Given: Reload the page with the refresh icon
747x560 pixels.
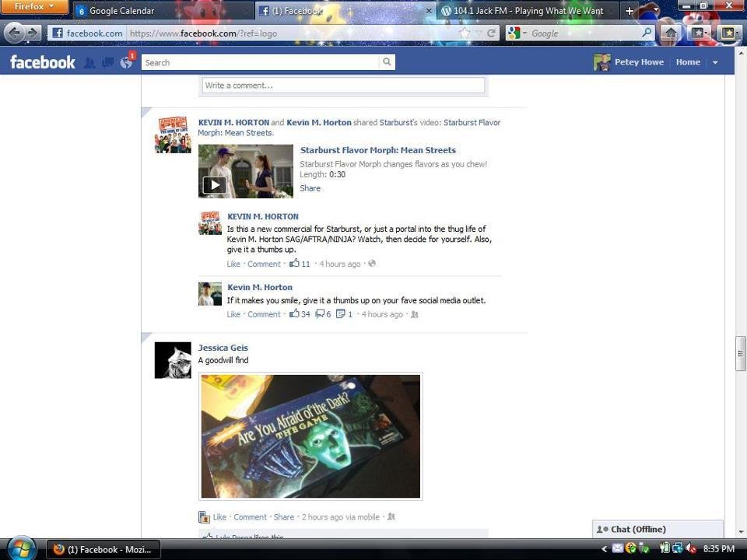Looking at the screenshot, I should (x=491, y=33).
